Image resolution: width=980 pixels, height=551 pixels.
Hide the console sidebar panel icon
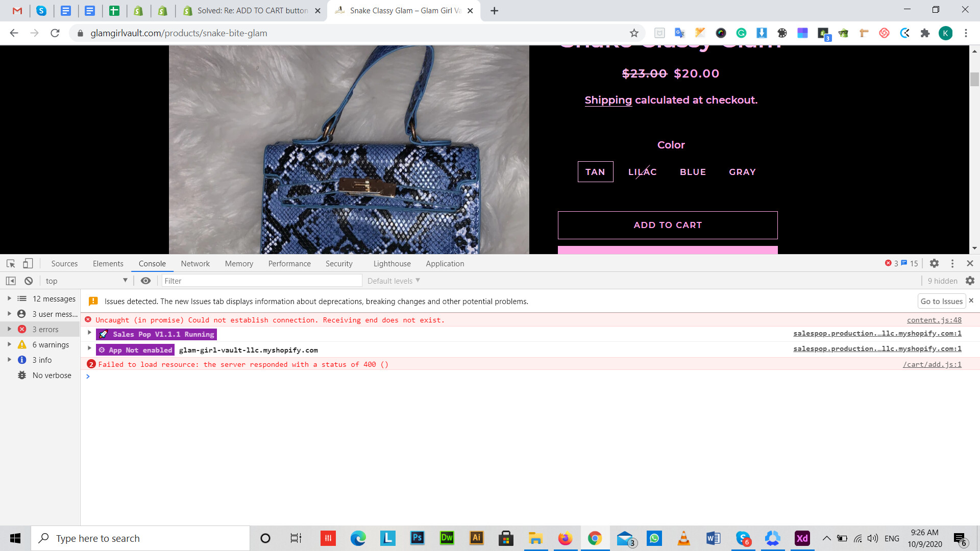(11, 281)
